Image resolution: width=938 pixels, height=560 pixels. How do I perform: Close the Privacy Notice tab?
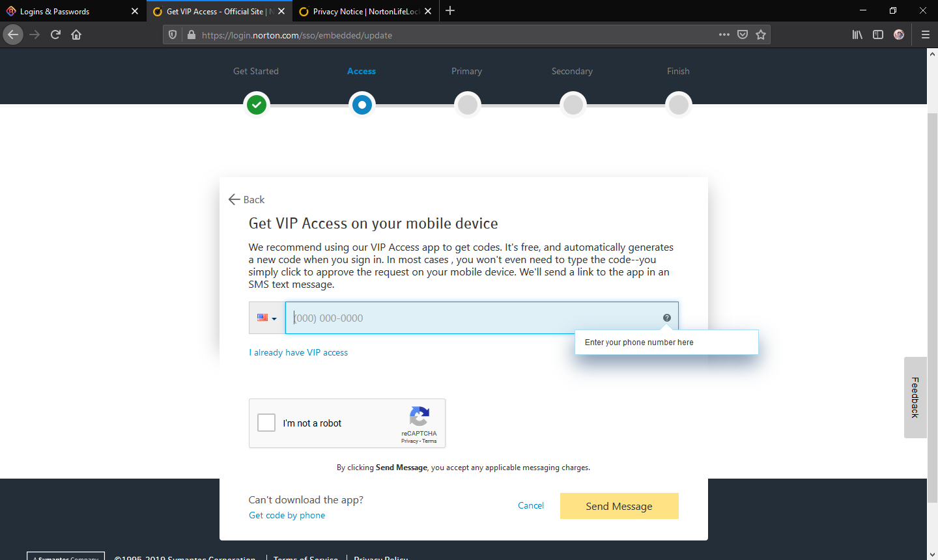pos(428,11)
